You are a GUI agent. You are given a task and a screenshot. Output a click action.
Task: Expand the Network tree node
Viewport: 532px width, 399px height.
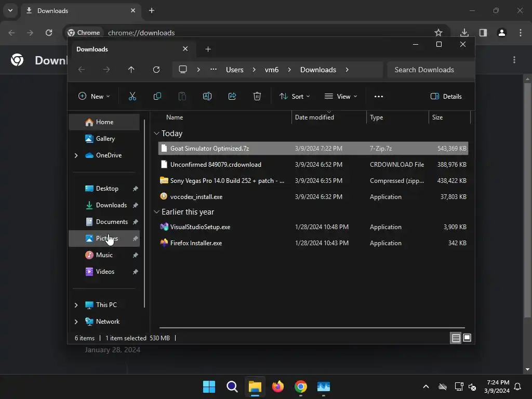coord(76,322)
